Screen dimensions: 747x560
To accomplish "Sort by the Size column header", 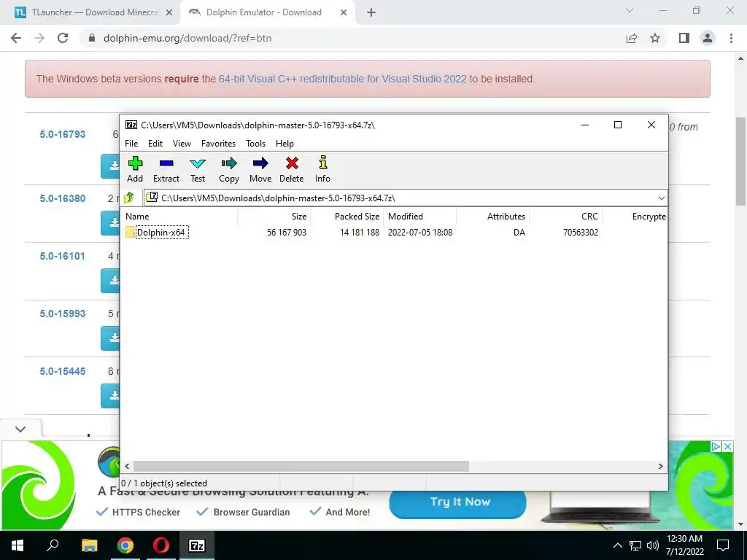I will tap(274, 216).
